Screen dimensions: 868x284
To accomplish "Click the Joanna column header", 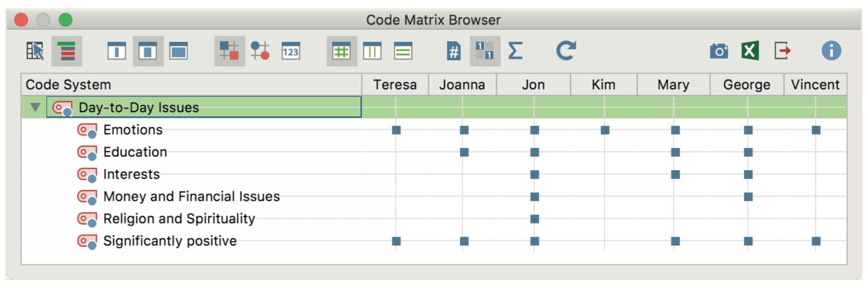I will 462,85.
